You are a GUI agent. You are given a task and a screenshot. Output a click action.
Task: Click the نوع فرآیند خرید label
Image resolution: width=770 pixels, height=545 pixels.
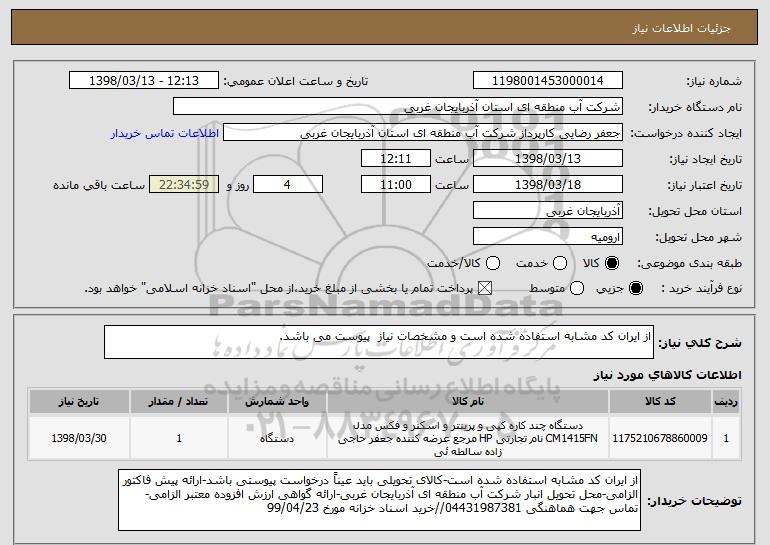702,289
